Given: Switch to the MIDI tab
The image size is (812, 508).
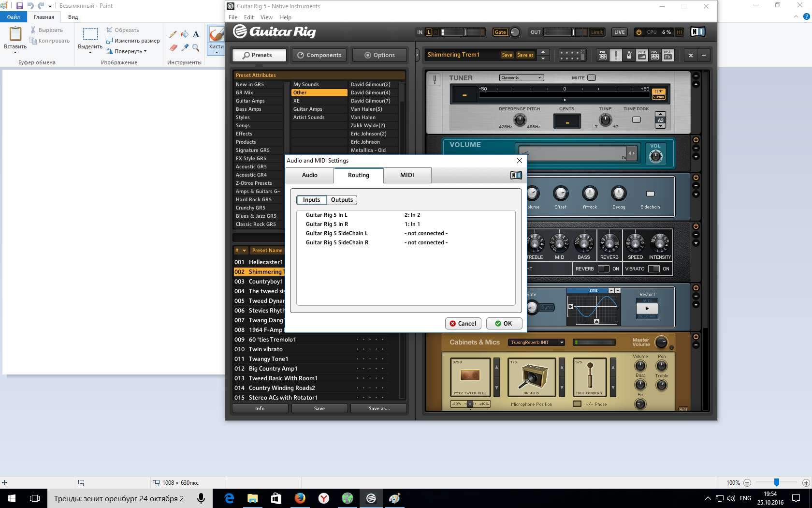Looking at the screenshot, I should pos(407,175).
